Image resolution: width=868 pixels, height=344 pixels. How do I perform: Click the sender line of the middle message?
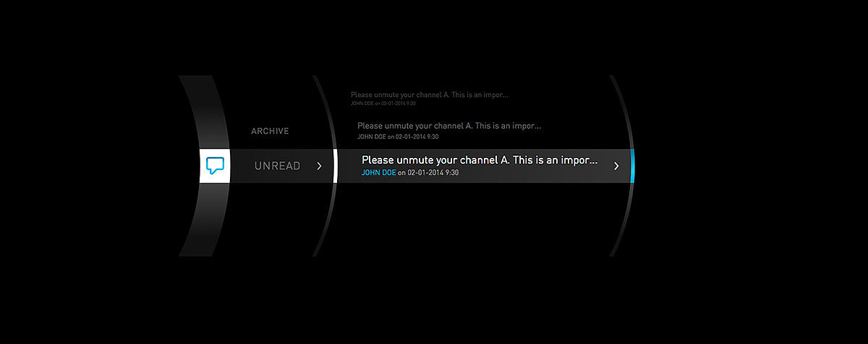(398, 136)
